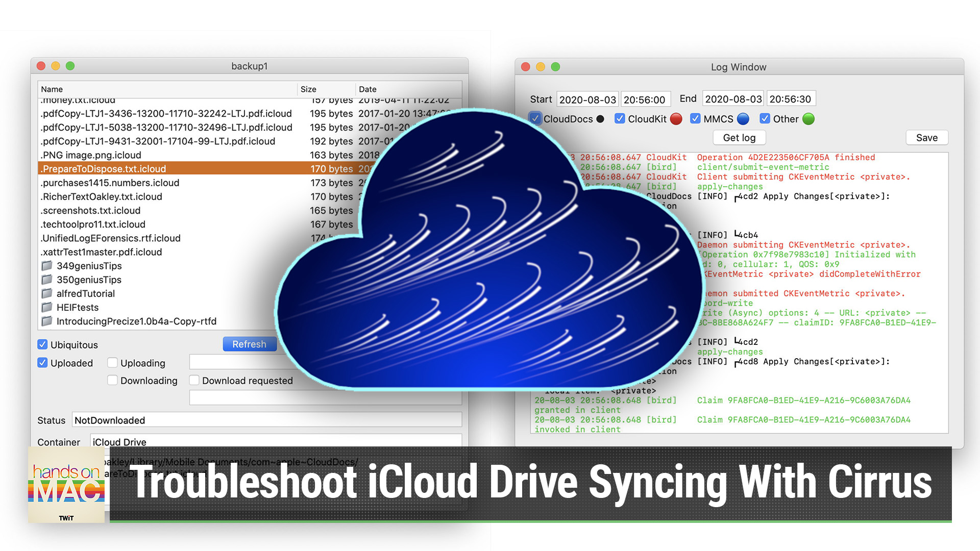Click the folder icon beside 349geniusTips
Viewport: 980px width, 551px height.
click(47, 266)
